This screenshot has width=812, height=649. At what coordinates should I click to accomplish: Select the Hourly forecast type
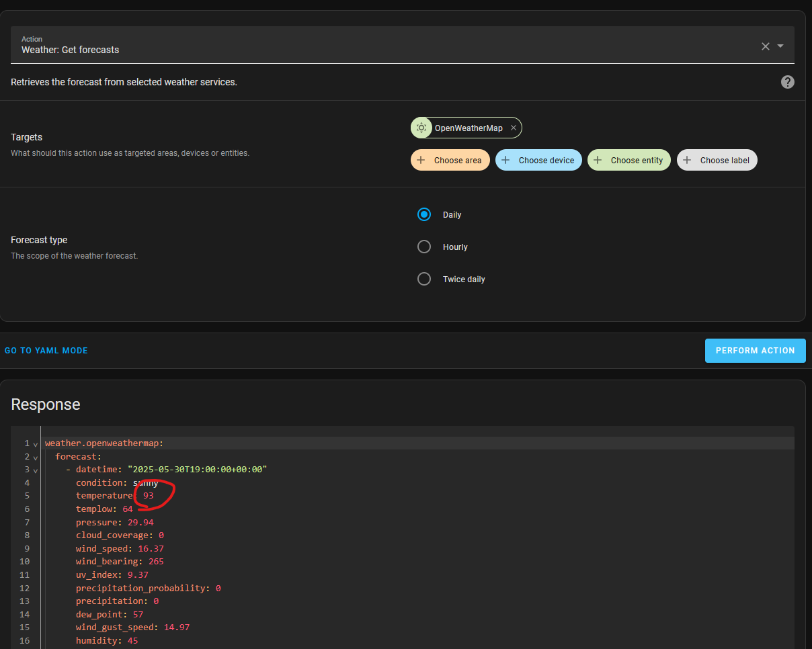423,247
